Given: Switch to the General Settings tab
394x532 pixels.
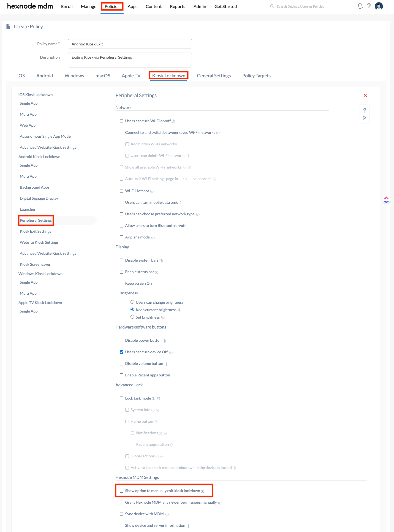Looking at the screenshot, I should (x=214, y=76).
